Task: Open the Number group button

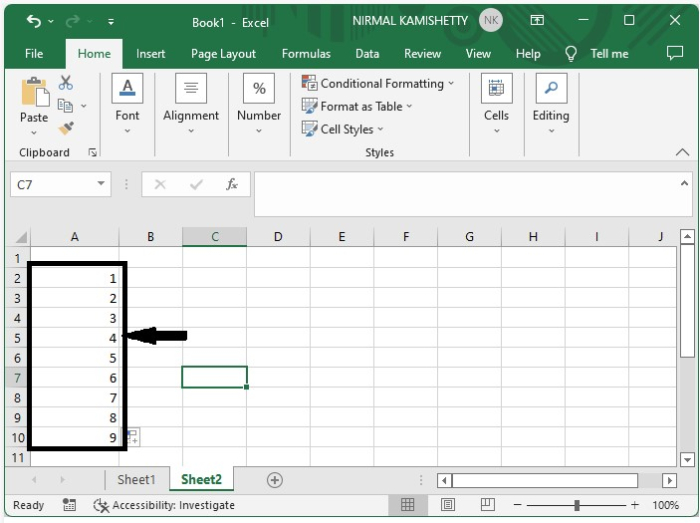Action: [x=259, y=105]
